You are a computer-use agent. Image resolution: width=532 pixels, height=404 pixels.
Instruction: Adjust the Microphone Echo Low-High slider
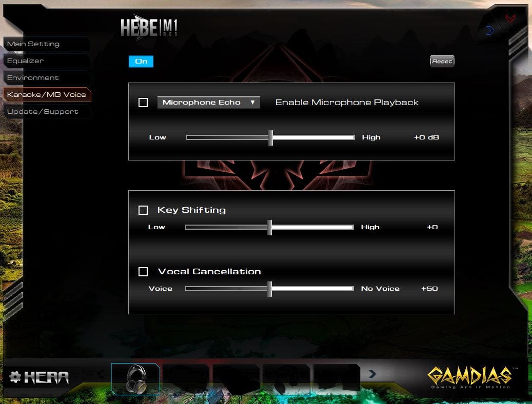click(x=270, y=137)
